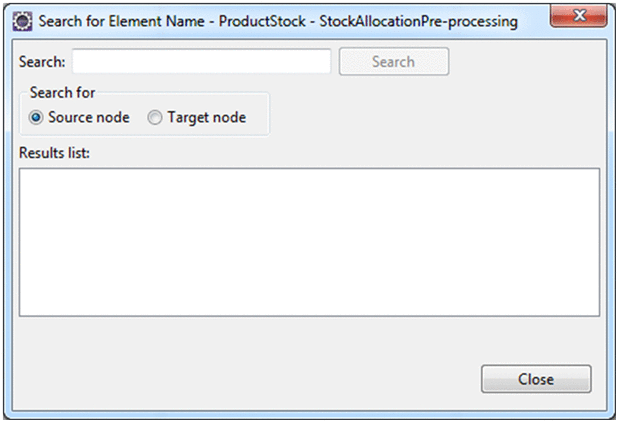Focus the Search text input field
This screenshot has width=620, height=423.
[x=201, y=61]
